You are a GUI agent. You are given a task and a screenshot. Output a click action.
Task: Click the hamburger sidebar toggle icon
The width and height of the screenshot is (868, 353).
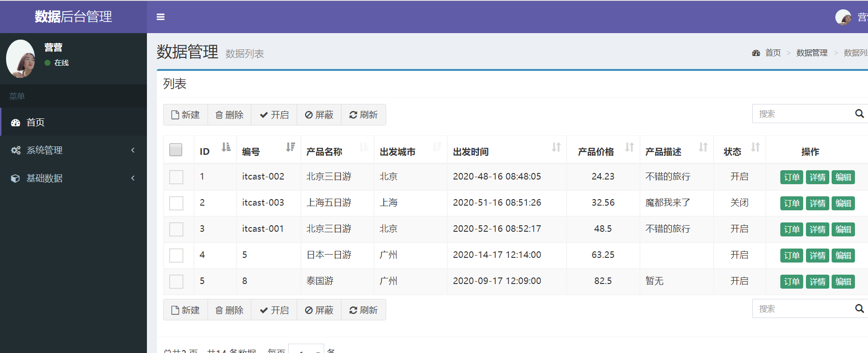tap(160, 17)
